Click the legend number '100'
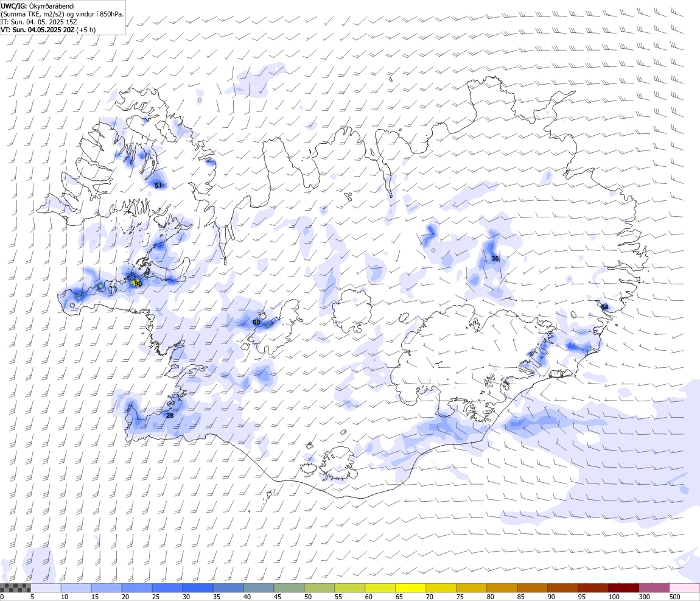 [614, 597]
